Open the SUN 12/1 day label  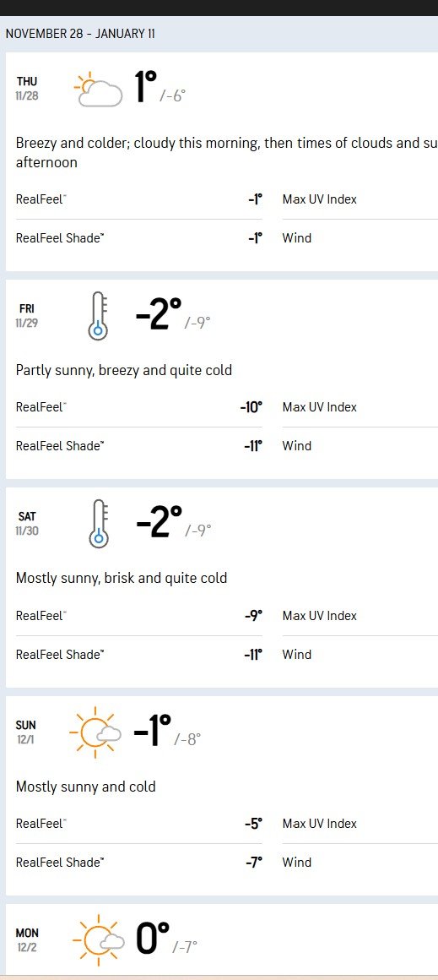(x=26, y=732)
